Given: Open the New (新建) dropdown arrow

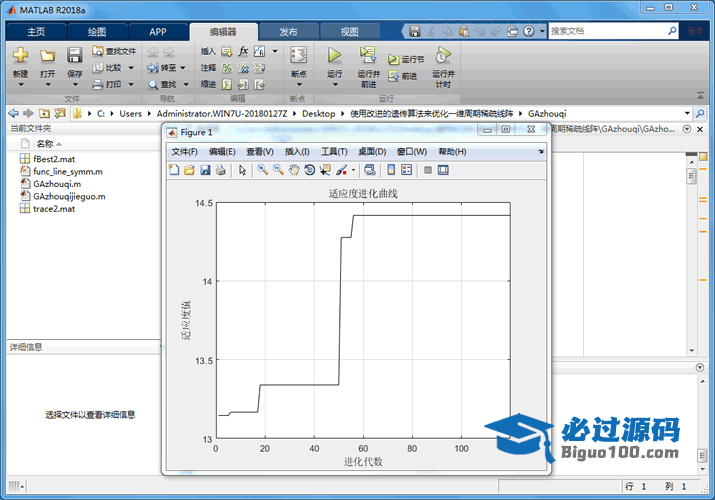Looking at the screenshot, I should [21, 84].
